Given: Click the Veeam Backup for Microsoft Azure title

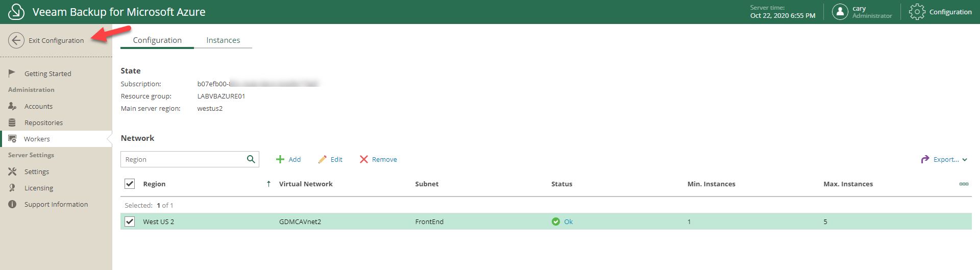Looking at the screenshot, I should 119,12.
